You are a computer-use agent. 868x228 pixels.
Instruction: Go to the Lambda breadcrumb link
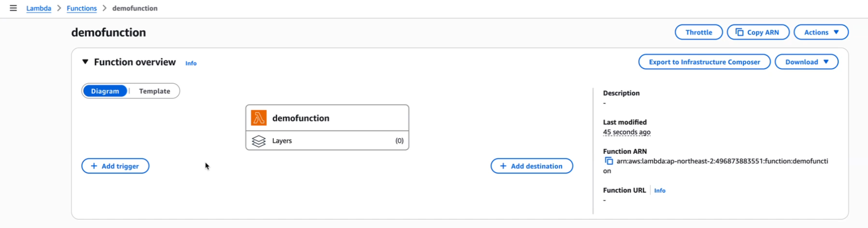38,8
